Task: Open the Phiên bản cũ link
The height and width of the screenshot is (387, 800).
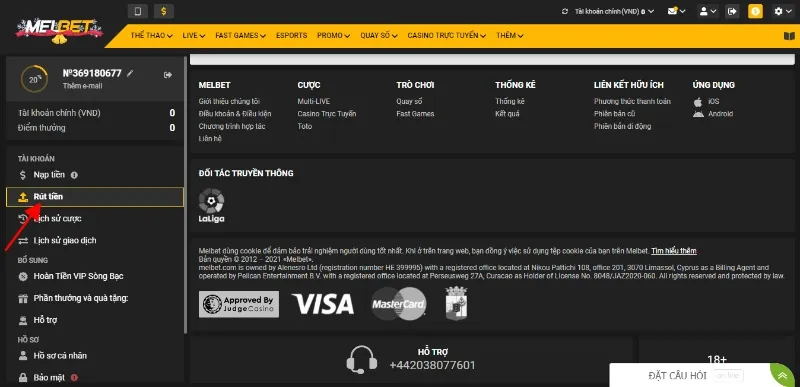Action: [614, 114]
